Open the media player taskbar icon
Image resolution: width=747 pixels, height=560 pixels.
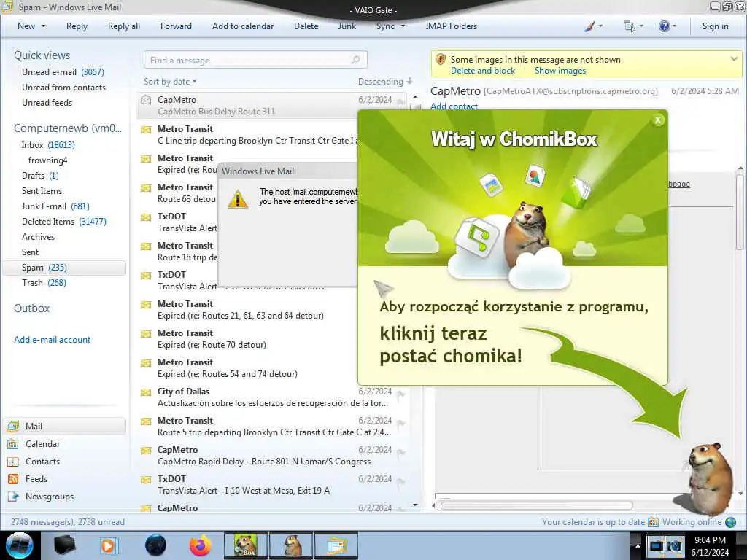point(109,545)
